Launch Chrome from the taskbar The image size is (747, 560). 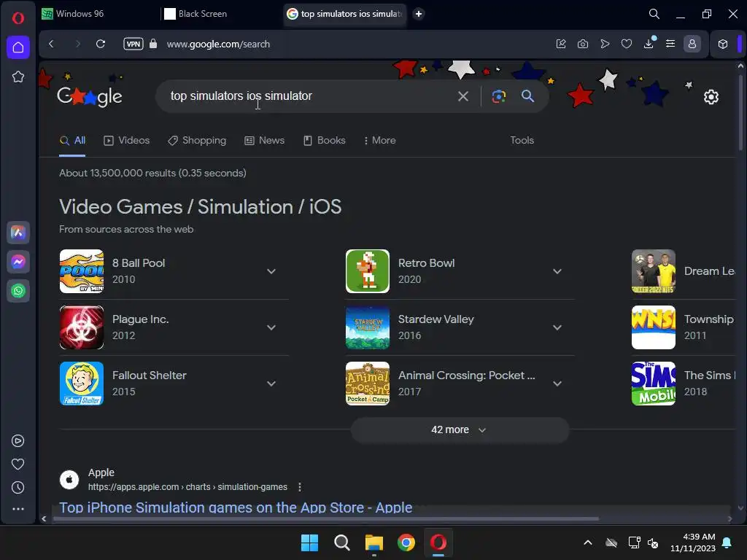(406, 542)
